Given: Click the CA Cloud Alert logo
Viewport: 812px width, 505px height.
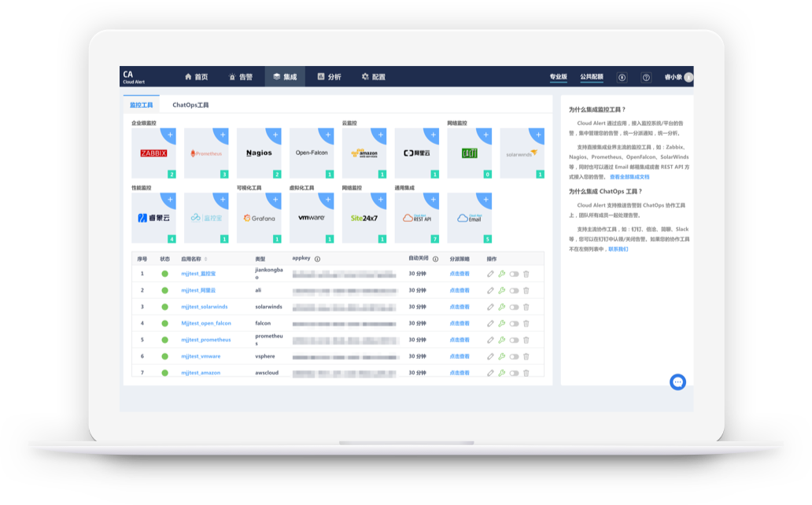Looking at the screenshot, I should (134, 77).
